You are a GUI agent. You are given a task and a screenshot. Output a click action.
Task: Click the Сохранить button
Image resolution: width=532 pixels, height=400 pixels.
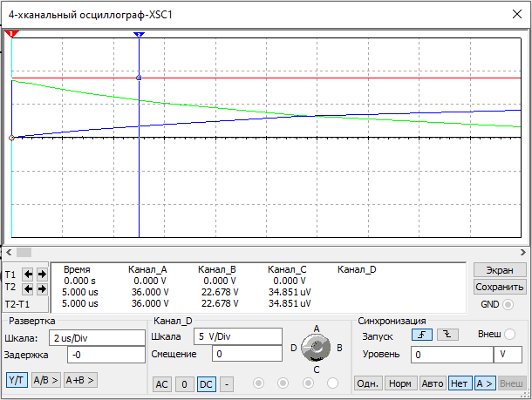(x=500, y=287)
